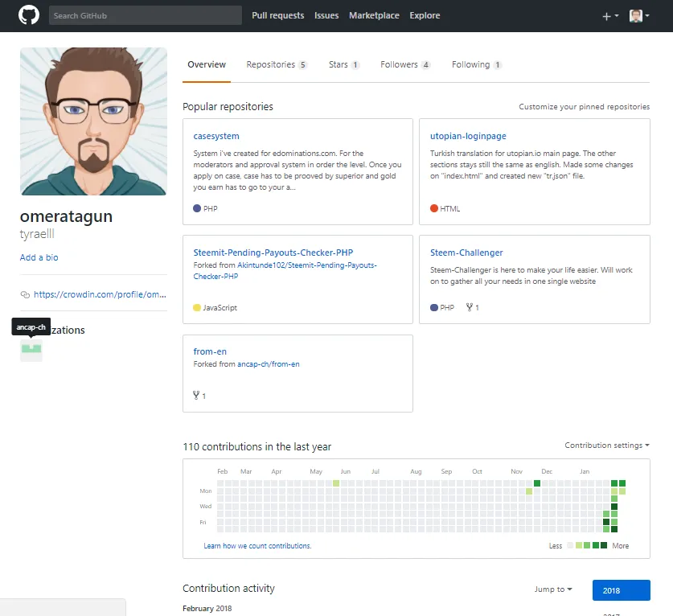Open the Steem-Challenger repository
This screenshot has width=673, height=616.
[466, 253]
